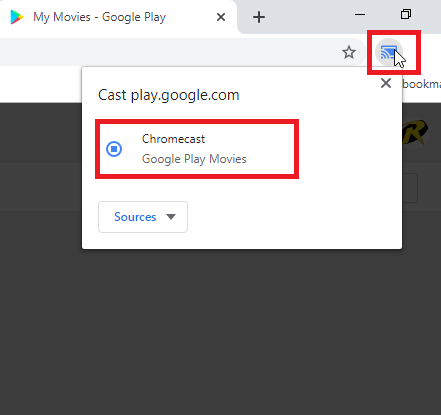The image size is (441, 415).
Task: Stop casting to Chromecast device
Action: (x=114, y=149)
